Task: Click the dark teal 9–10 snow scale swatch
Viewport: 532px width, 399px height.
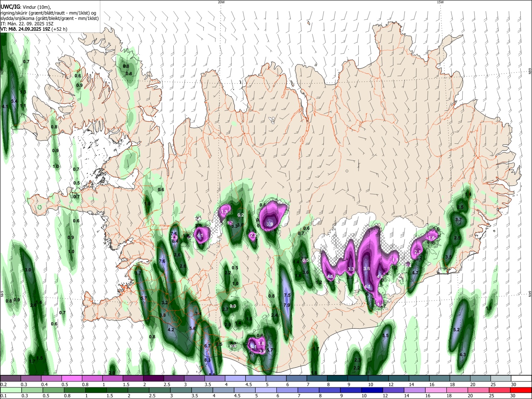Action: 358,379
